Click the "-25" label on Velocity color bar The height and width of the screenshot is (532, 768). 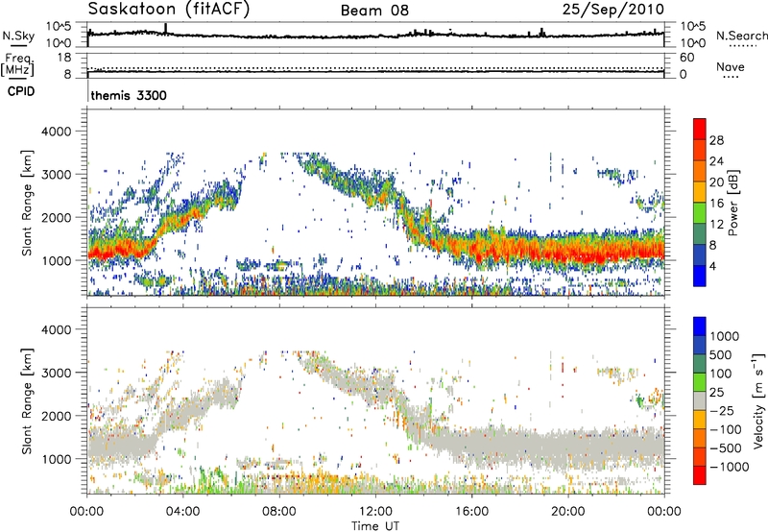(722, 411)
